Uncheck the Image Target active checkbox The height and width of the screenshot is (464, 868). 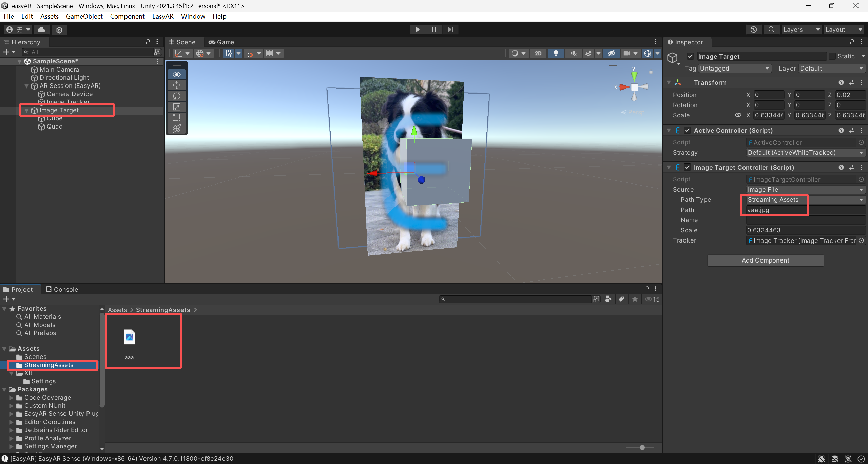pos(690,56)
